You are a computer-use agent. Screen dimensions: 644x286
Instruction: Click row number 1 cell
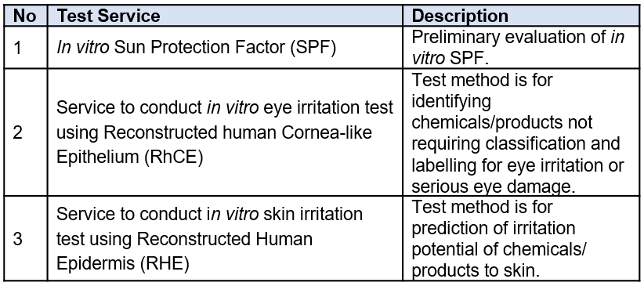25,47
